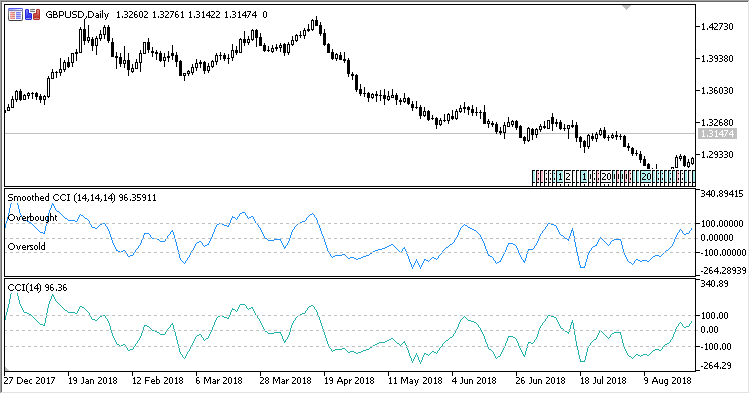
Task: Click the 27 Dec 2017 date label
Action: coord(29,381)
